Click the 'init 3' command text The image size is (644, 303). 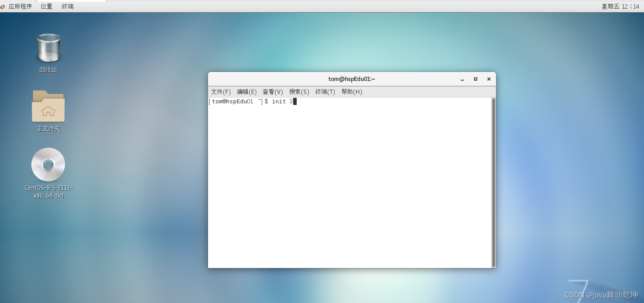[282, 101]
